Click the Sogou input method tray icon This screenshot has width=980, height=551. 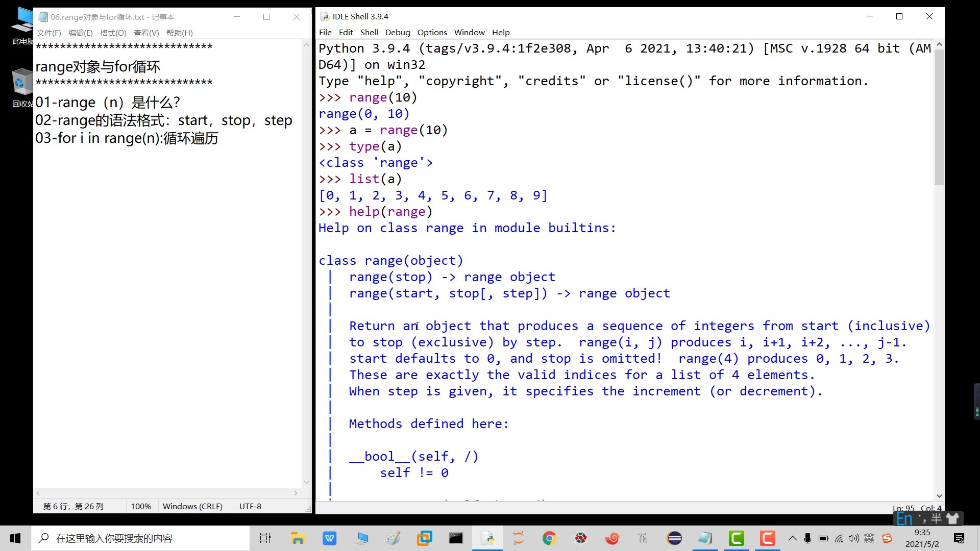[x=887, y=538]
